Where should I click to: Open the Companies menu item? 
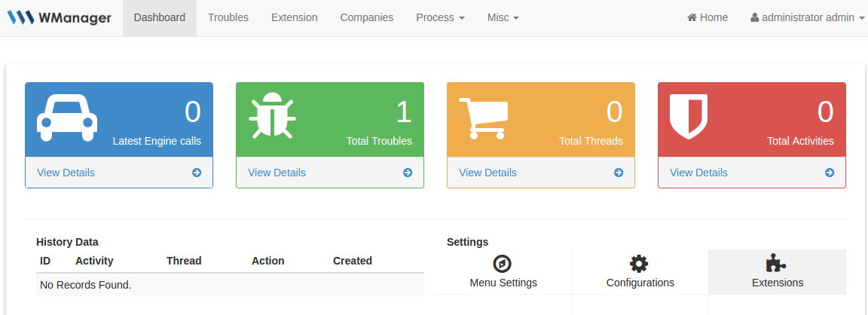pos(366,17)
